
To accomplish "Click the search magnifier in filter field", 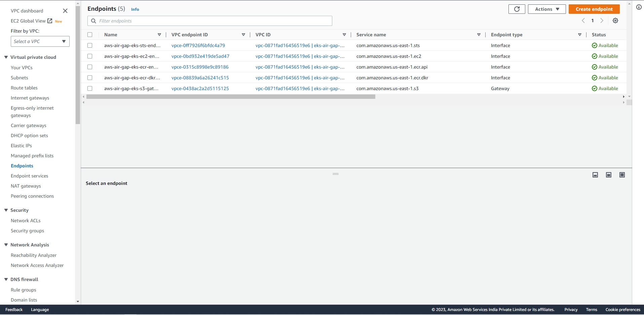I will click(x=93, y=21).
